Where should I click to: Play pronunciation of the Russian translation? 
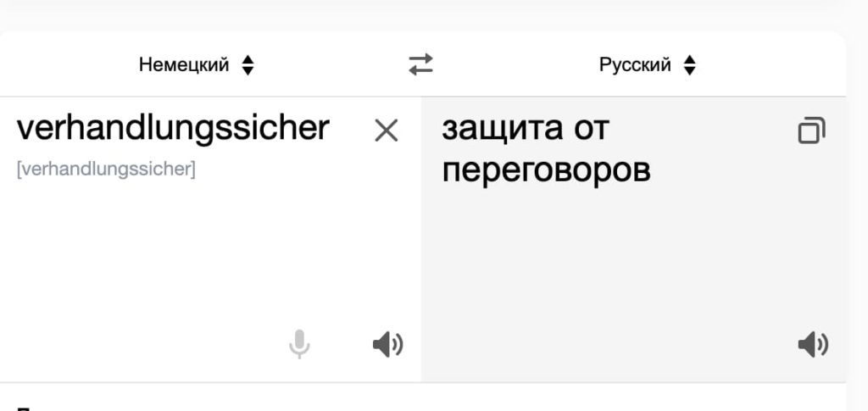[813, 345]
